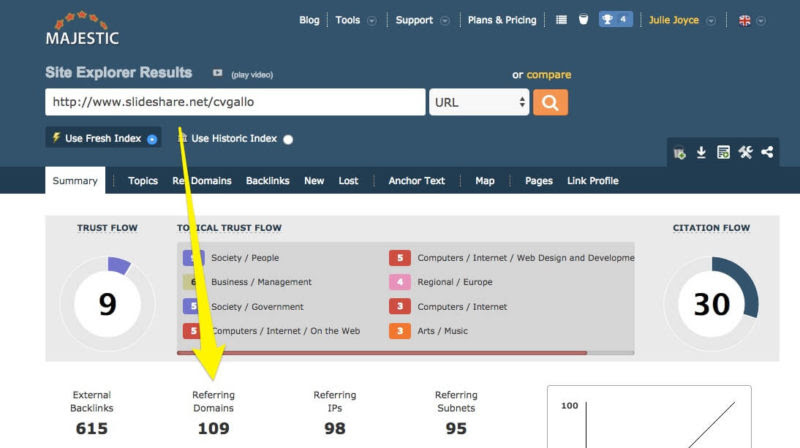Image resolution: width=800 pixels, height=448 pixels.
Task: Click the download data icon
Action: [701, 152]
